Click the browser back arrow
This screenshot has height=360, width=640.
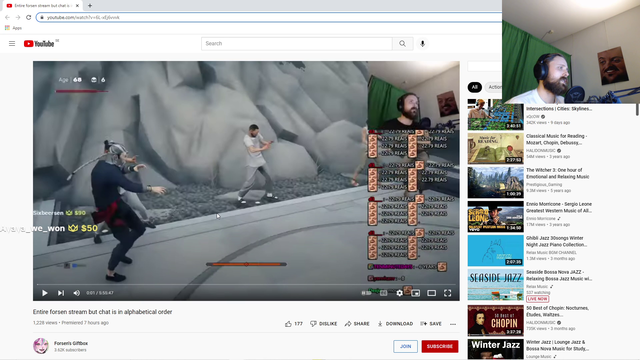(7, 18)
